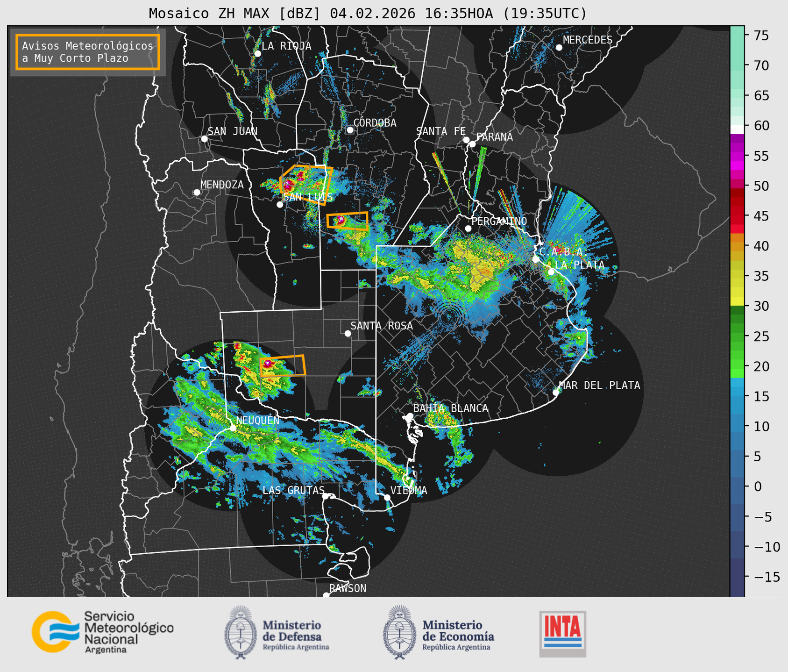This screenshot has width=788, height=672.
Task: Click the 60 dBZ white colorbar band
Action: [x=737, y=129]
